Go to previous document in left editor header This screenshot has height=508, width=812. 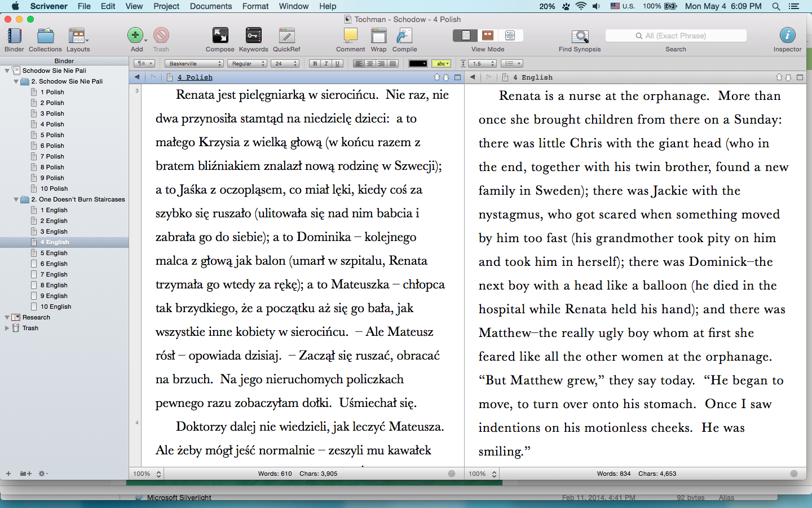[x=436, y=77]
